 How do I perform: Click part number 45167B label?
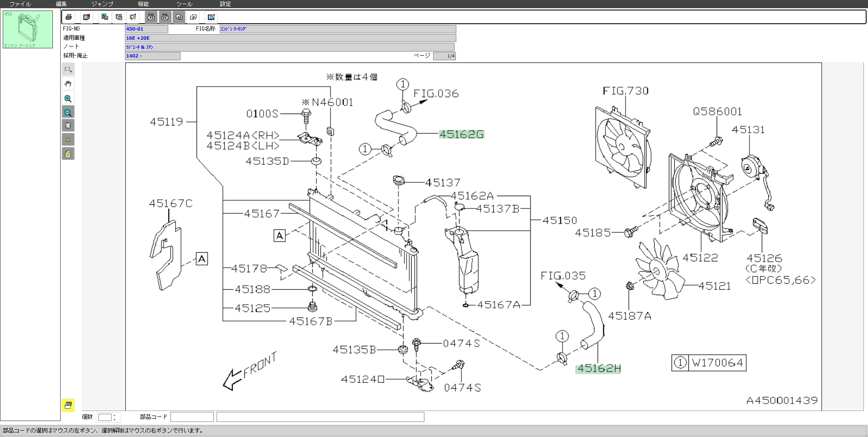[x=311, y=322]
